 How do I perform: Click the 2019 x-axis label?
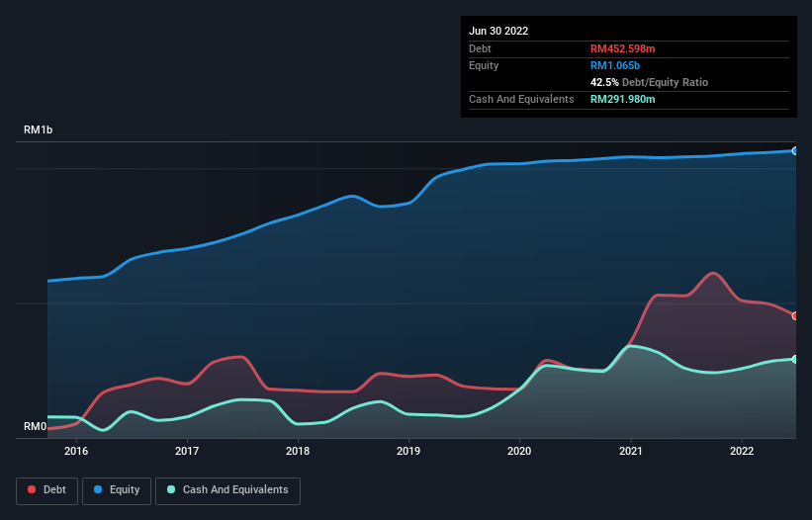click(408, 451)
